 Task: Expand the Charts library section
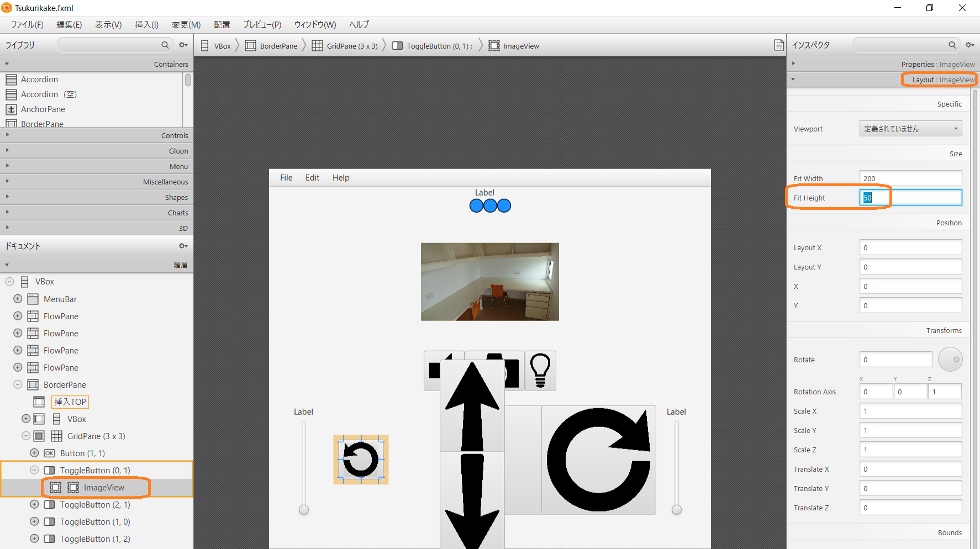97,213
